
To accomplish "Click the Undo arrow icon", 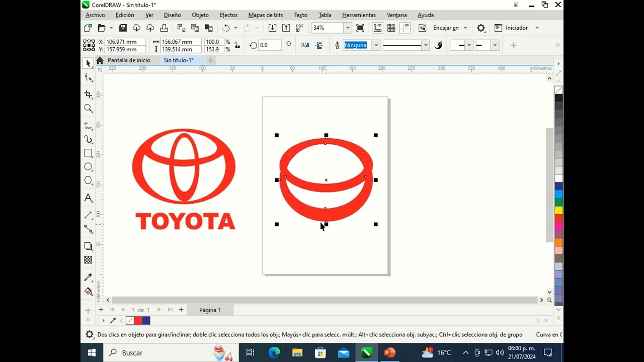I will tap(226, 28).
